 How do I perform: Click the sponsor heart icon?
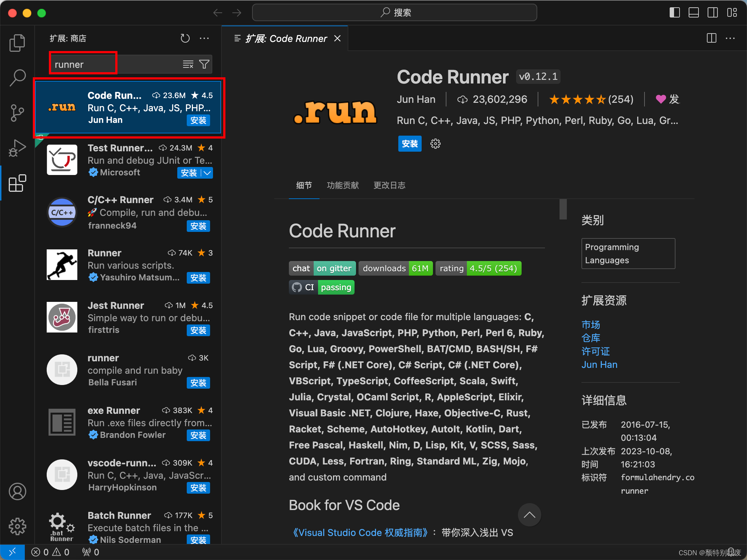pyautogui.click(x=661, y=99)
